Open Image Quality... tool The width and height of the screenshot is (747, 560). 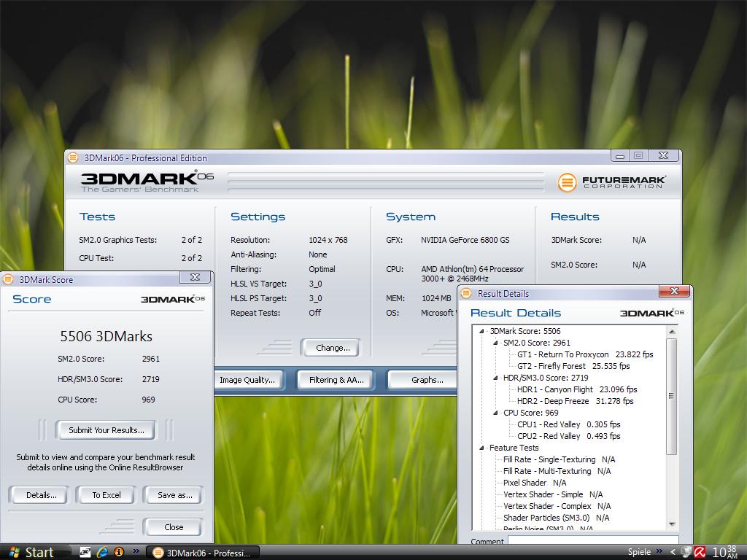247,380
